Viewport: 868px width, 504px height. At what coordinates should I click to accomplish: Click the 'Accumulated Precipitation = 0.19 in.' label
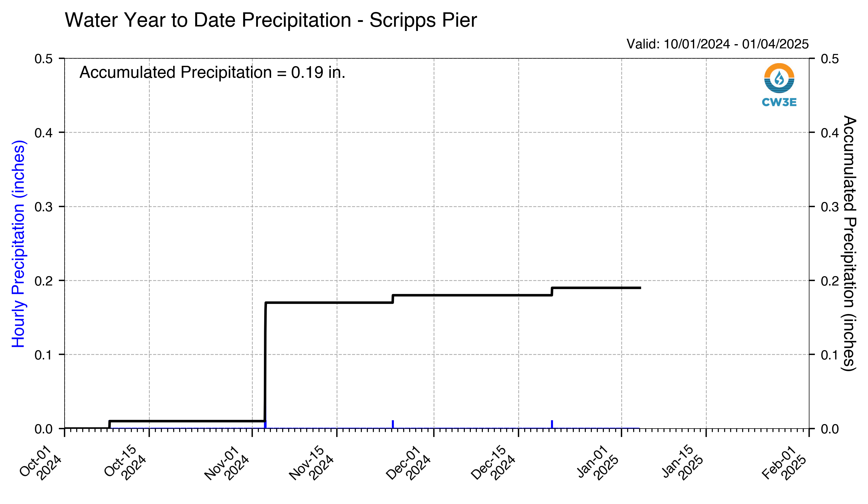tap(212, 72)
